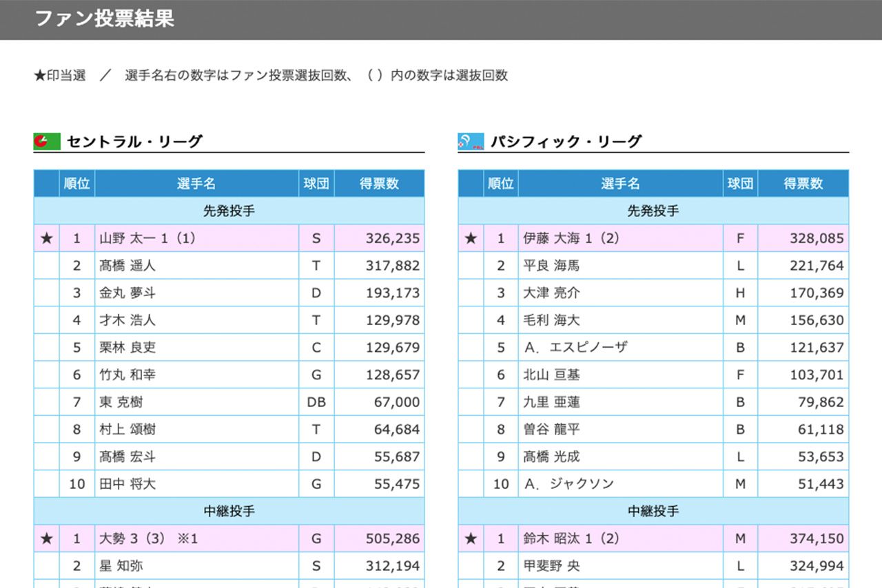The height and width of the screenshot is (588, 882).
Task: Click player name 髙橋 宏斗
Action: [127, 456]
